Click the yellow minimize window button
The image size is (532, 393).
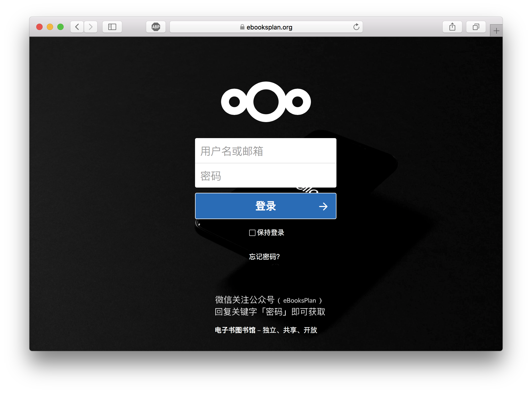pyautogui.click(x=50, y=27)
